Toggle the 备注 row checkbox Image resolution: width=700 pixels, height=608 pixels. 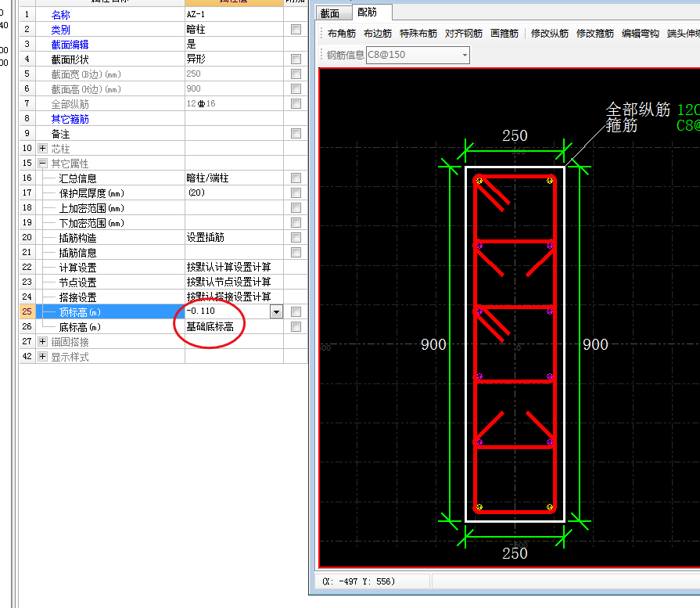296,134
